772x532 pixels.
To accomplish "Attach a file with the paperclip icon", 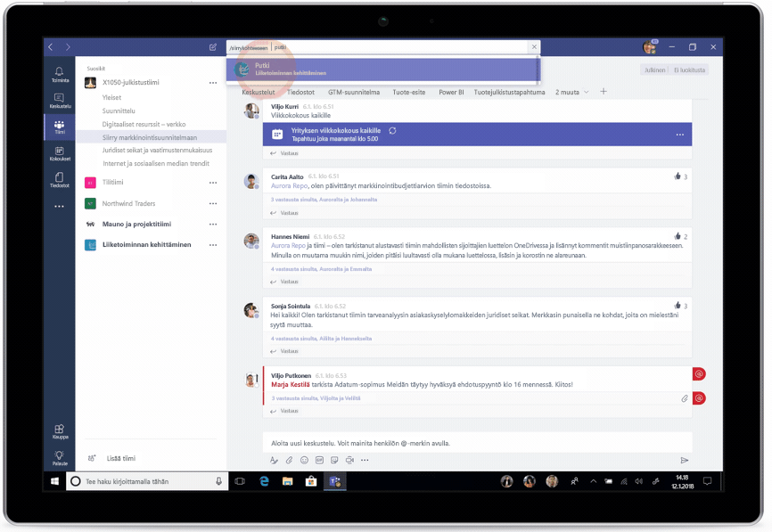I will [x=289, y=460].
